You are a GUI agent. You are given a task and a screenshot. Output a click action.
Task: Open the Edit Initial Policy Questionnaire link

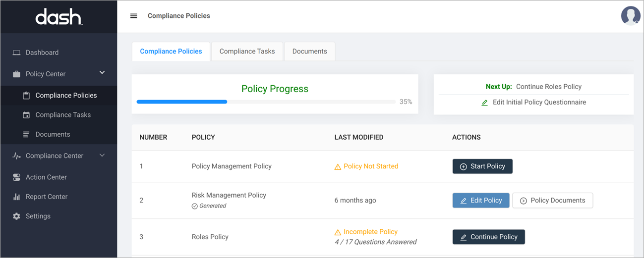pos(534,103)
